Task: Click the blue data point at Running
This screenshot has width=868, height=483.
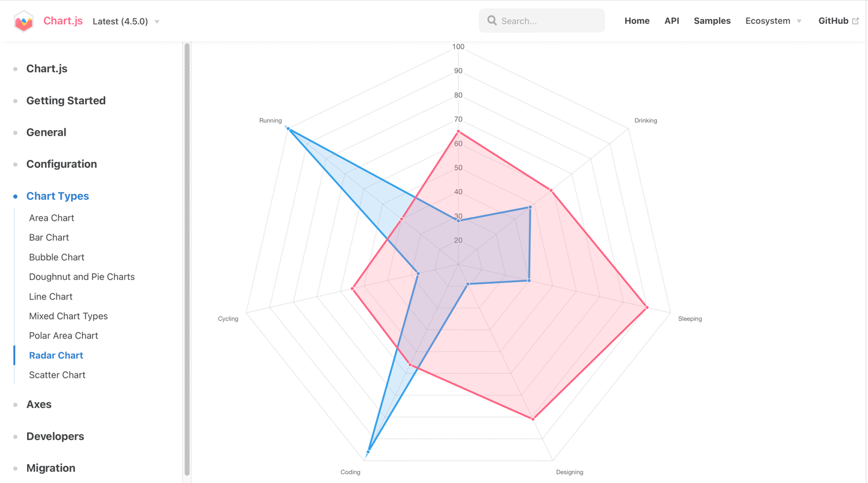Action: point(289,129)
